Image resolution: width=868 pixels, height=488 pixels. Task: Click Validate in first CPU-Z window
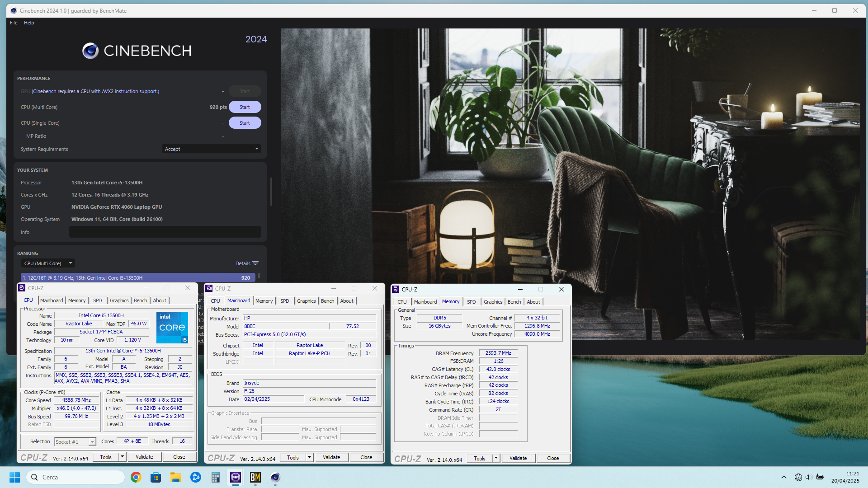[x=144, y=457]
